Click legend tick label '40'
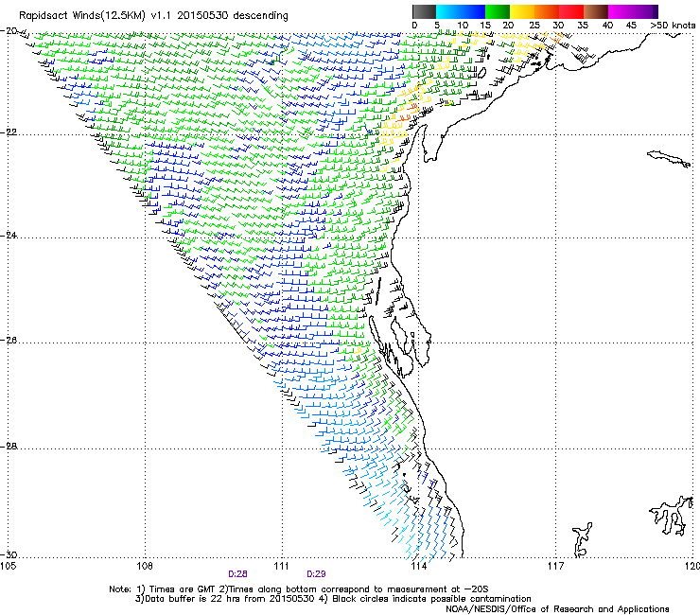Screen dimensions: 700x615 tap(607, 26)
